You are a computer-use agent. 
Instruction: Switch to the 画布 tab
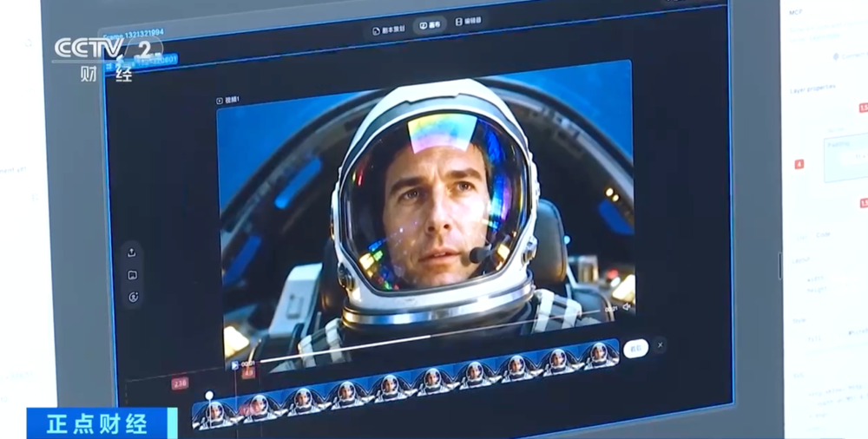click(431, 25)
